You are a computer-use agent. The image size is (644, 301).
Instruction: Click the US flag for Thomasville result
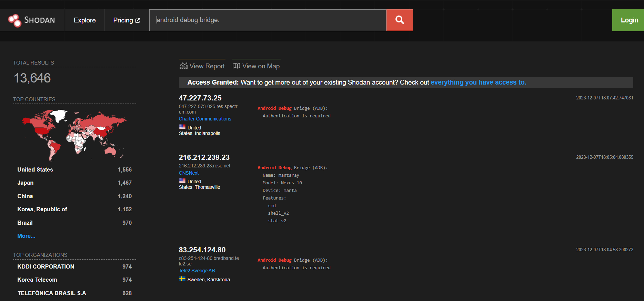182,181
